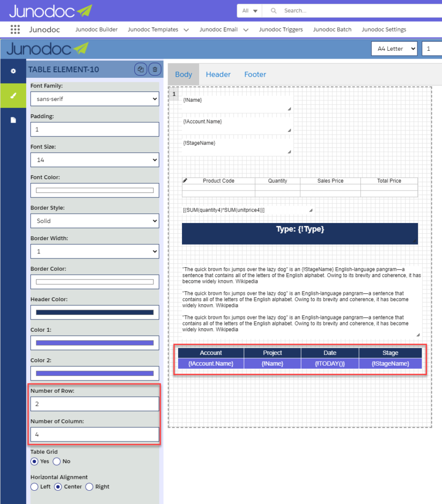The image size is (442, 504).
Task: Click the Quantity column header
Action: coord(278,181)
